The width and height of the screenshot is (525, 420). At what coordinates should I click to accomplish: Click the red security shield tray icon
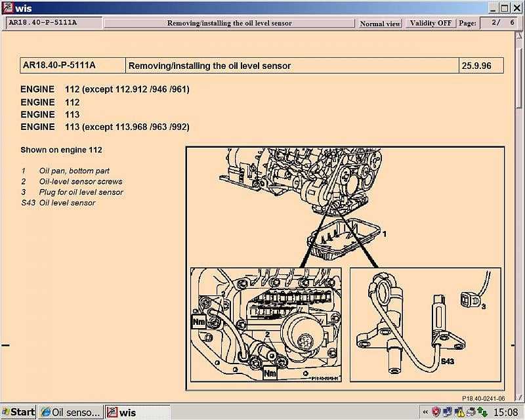pos(436,411)
